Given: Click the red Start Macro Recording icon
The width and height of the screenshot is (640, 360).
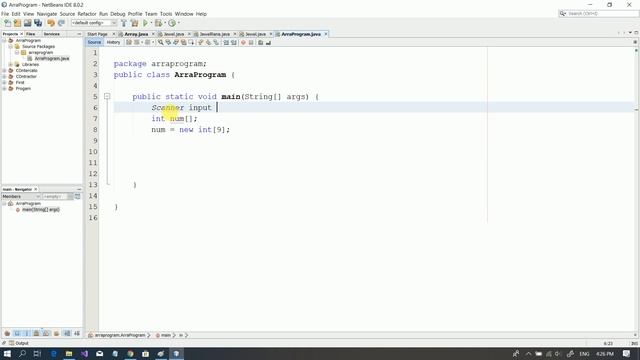Looking at the screenshot, I should tap(243, 42).
